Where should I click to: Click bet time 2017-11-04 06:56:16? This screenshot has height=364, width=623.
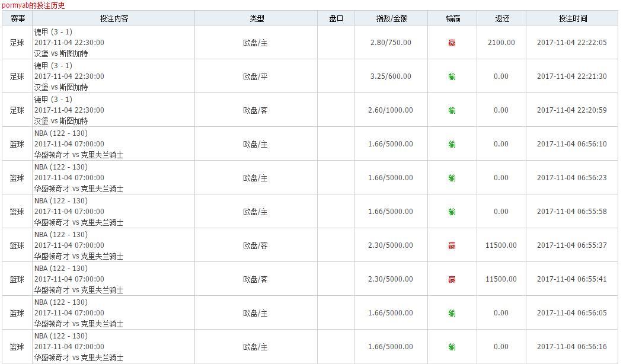click(x=572, y=347)
